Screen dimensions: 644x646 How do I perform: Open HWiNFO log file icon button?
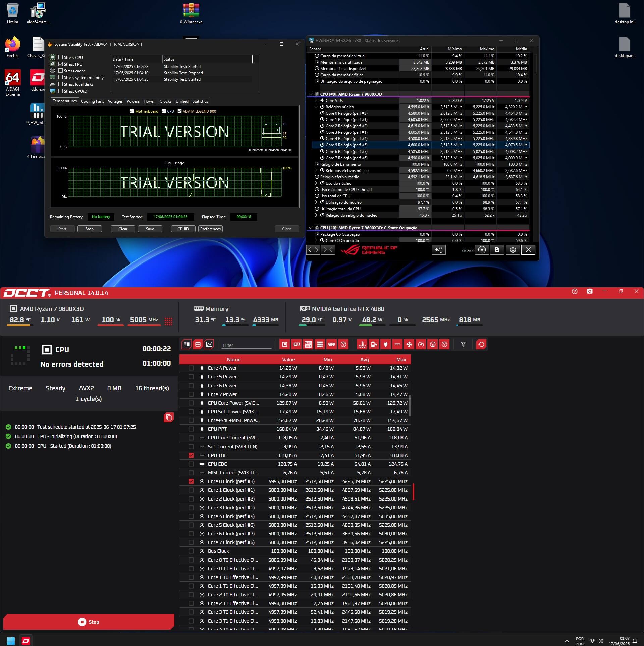pos(497,250)
